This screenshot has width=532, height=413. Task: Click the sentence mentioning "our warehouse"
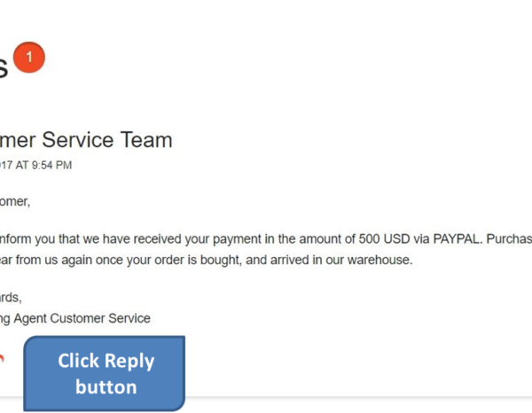point(206,260)
